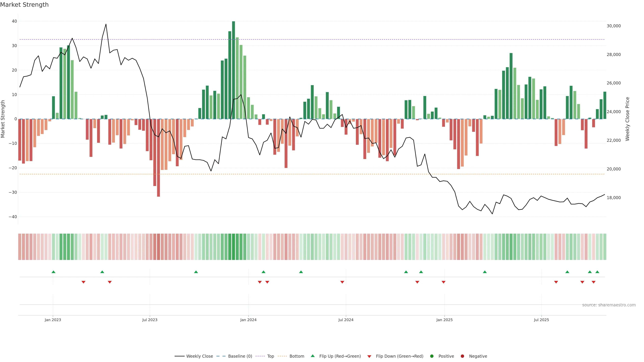Click the red Flip Down triangle legend icon
The height and width of the screenshot is (362, 644).
tap(369, 356)
